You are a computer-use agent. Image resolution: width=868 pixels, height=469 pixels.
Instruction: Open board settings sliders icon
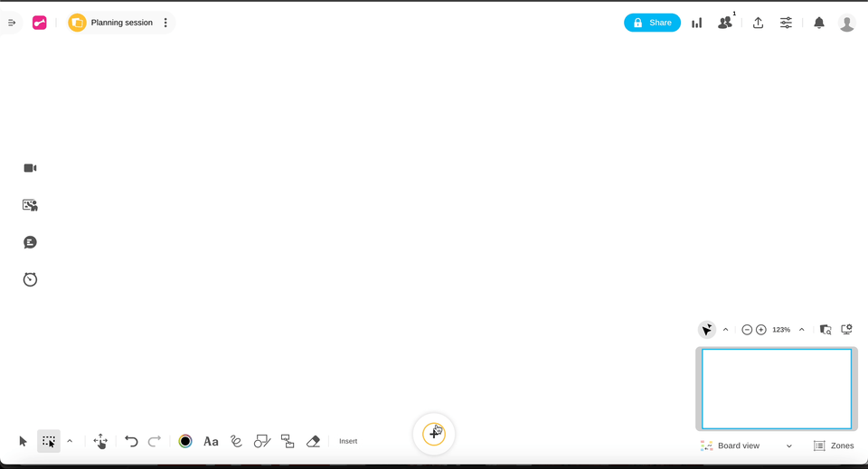(x=786, y=23)
